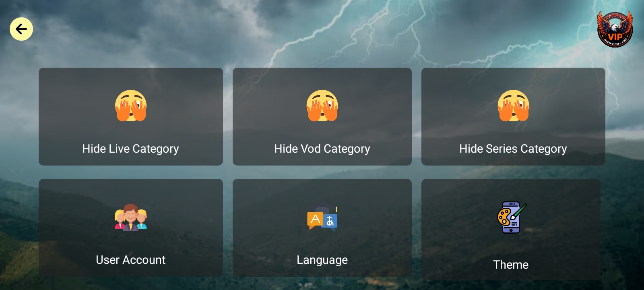Choose the User Account text label
Image resolution: width=644 pixels, height=290 pixels.
point(131,260)
